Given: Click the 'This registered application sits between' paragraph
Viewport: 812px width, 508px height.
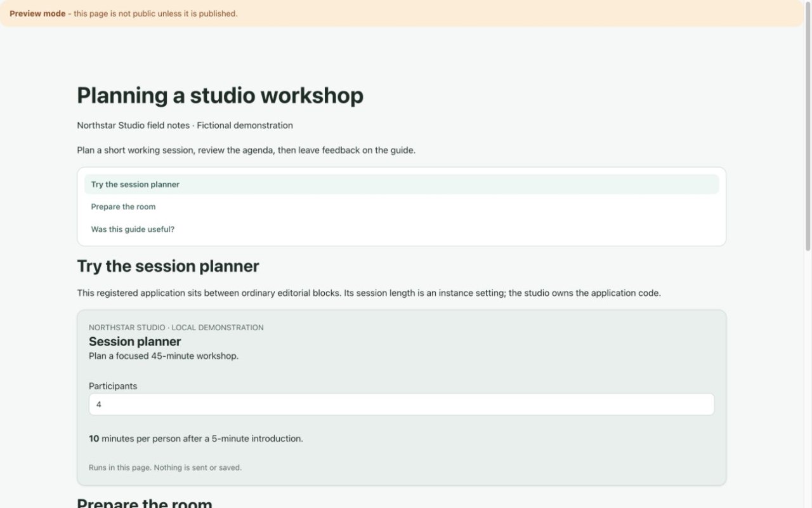Looking at the screenshot, I should click(369, 293).
